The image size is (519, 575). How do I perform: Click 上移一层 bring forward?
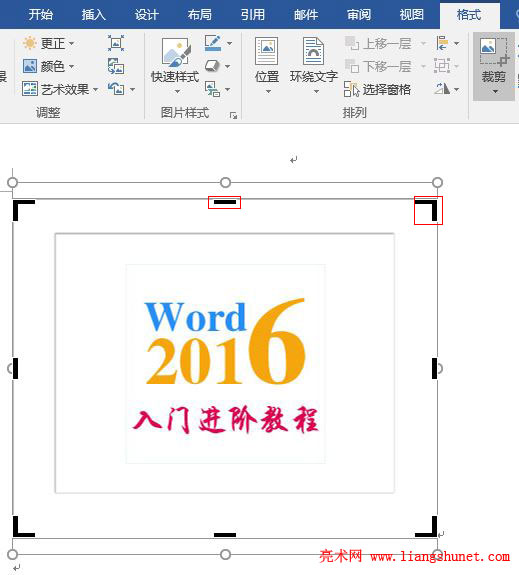(x=378, y=44)
